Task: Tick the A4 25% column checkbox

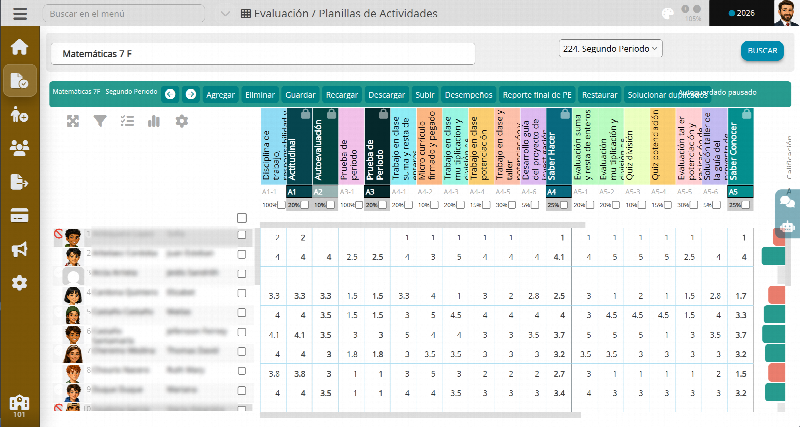Action: coord(564,205)
